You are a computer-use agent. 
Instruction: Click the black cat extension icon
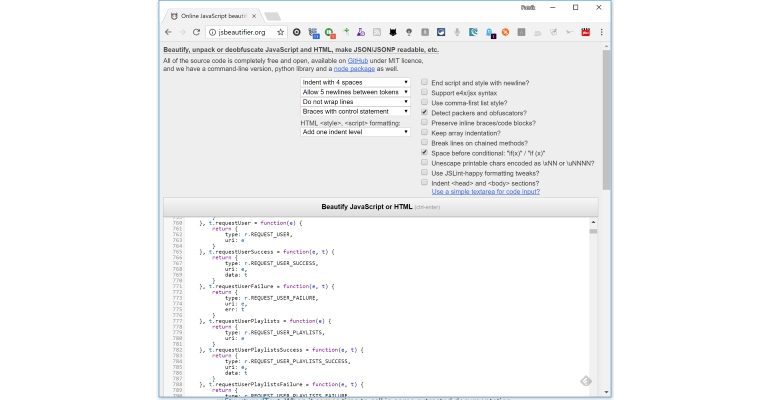394,32
